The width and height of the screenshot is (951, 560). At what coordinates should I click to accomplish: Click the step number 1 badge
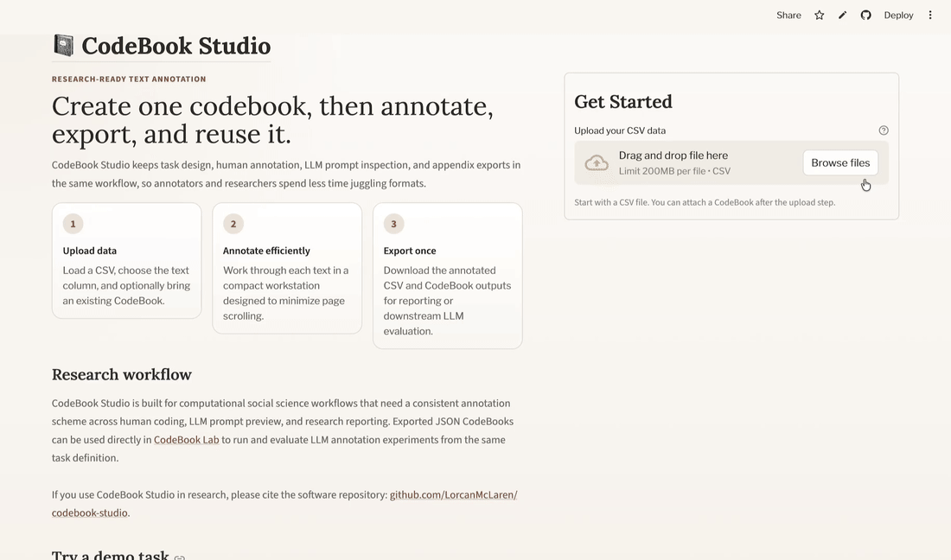click(x=73, y=224)
